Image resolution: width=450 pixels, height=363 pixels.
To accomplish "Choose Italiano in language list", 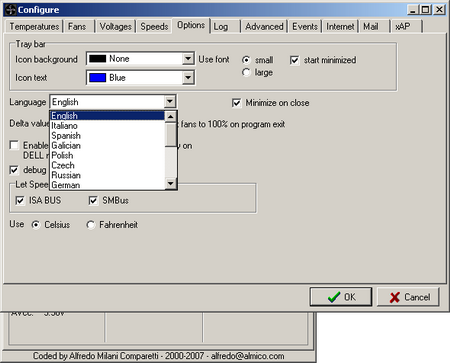I will pyautogui.click(x=107, y=126).
